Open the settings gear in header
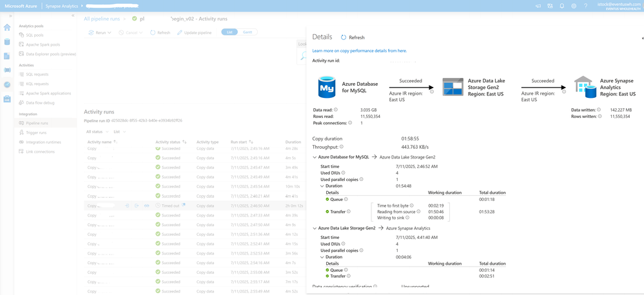Viewport: 644px width, 295px height. point(574,6)
